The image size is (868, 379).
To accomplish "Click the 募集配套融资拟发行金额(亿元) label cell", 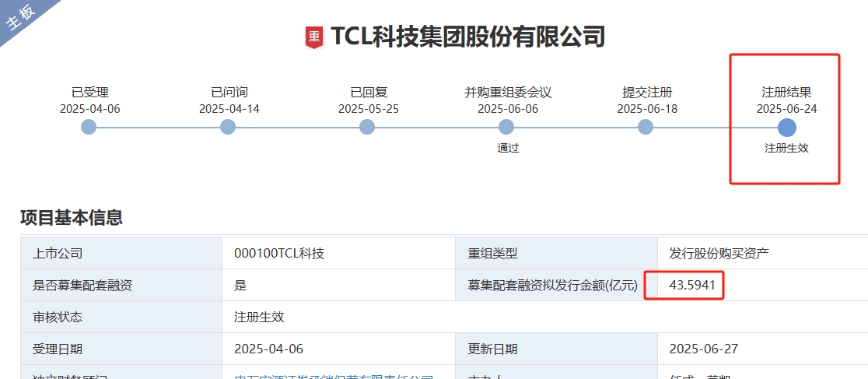I will 556,286.
